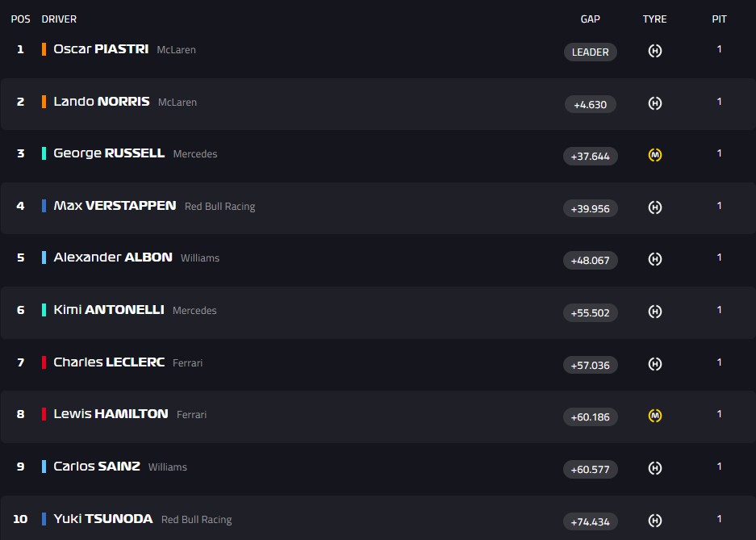Click the LEADER gap badge

pos(590,52)
